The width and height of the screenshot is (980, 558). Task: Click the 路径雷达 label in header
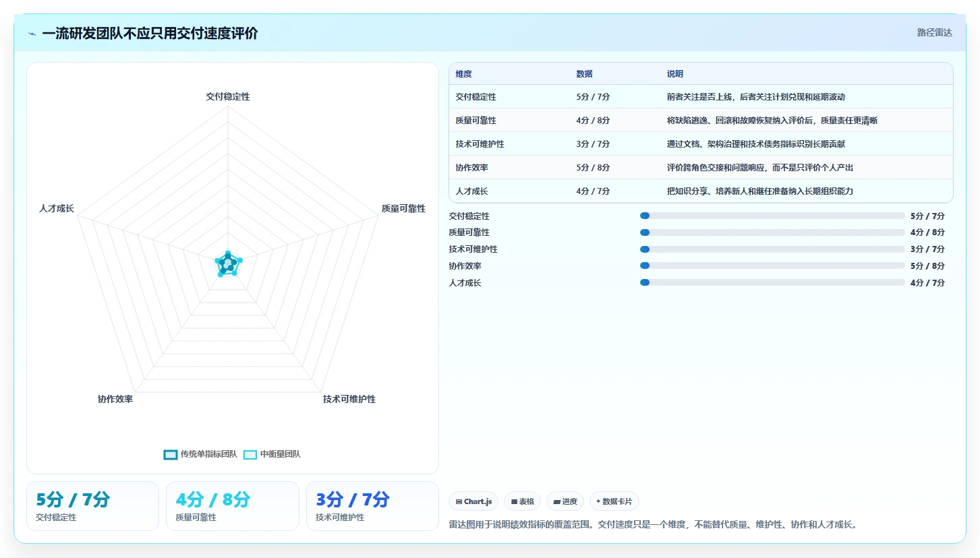click(934, 32)
